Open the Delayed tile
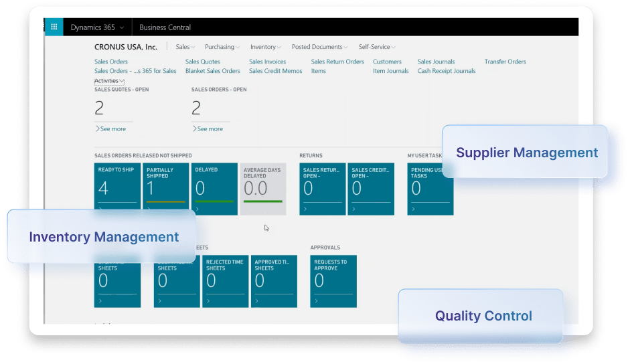 [x=214, y=189]
